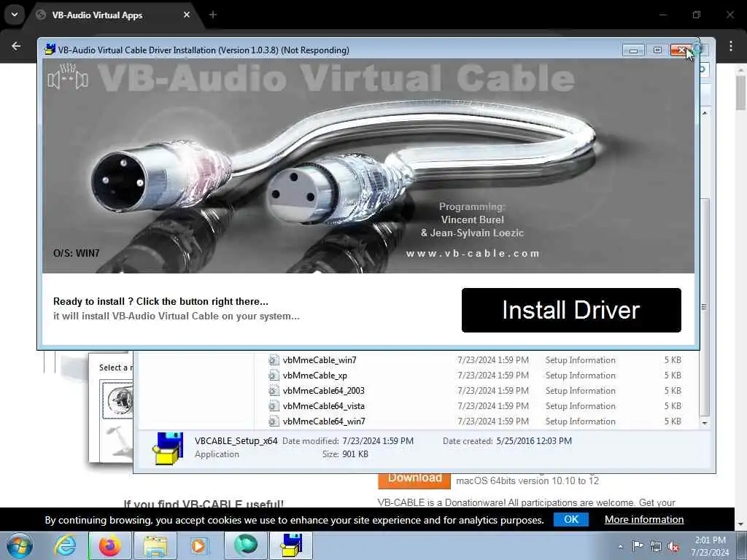Click VBCABLE_Setup_x64 icon in details pane
The width and height of the screenshot is (747, 560).
(x=168, y=448)
